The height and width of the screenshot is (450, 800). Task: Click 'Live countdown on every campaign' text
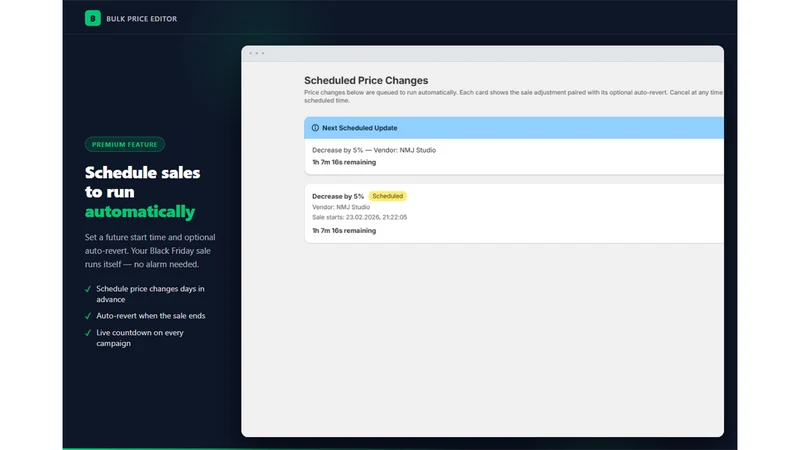(x=140, y=338)
